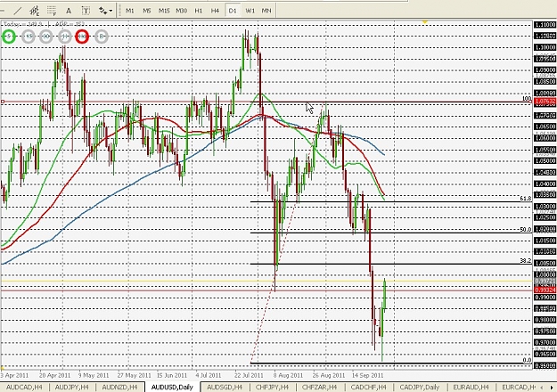Switch chart to H4 timeframe
557x392 pixels.
click(215, 11)
